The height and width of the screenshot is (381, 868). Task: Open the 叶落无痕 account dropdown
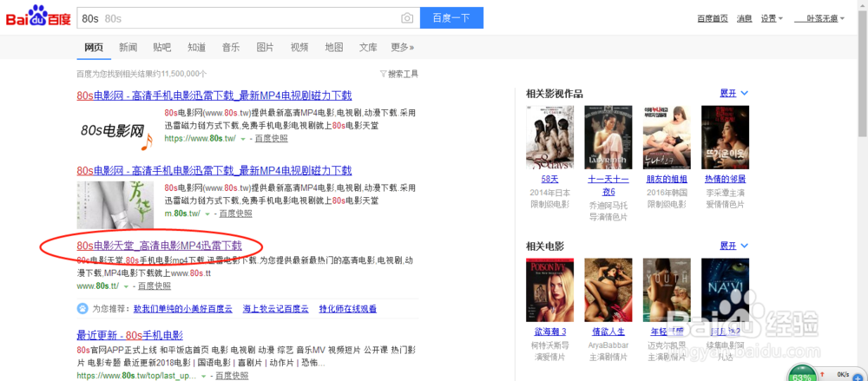click(819, 18)
